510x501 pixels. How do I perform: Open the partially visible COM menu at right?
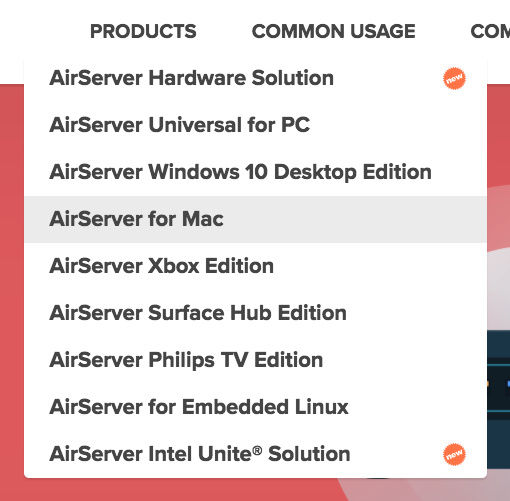pos(490,31)
